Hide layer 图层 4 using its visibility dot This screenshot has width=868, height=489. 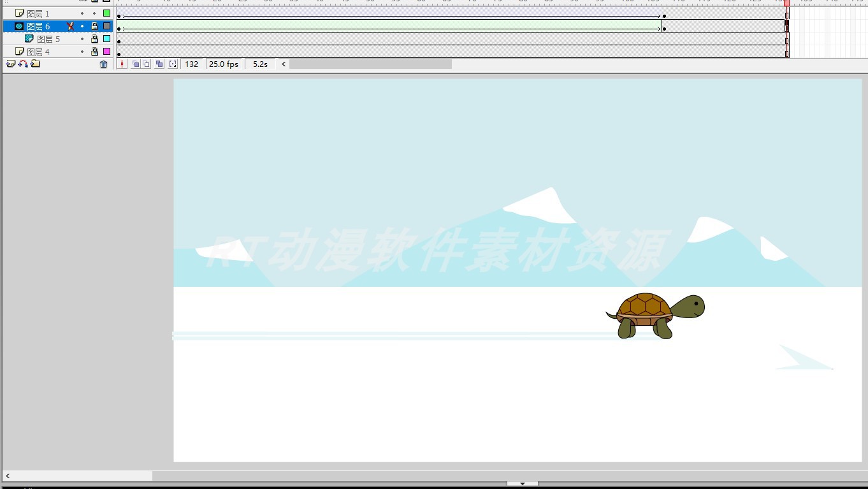coord(82,52)
